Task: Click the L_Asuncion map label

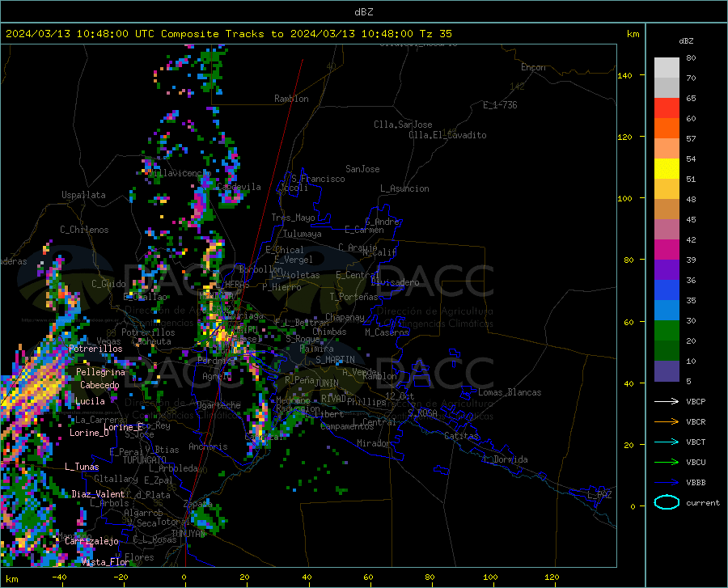Action: click(404, 188)
